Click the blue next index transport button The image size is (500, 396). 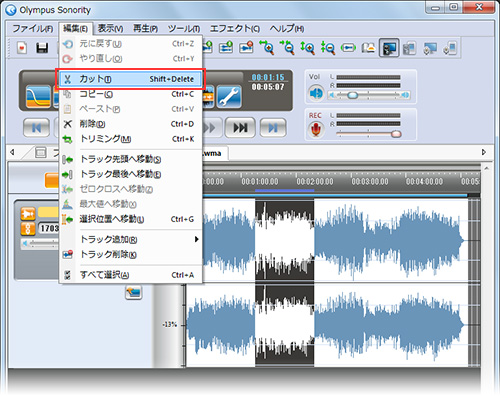pos(273,127)
